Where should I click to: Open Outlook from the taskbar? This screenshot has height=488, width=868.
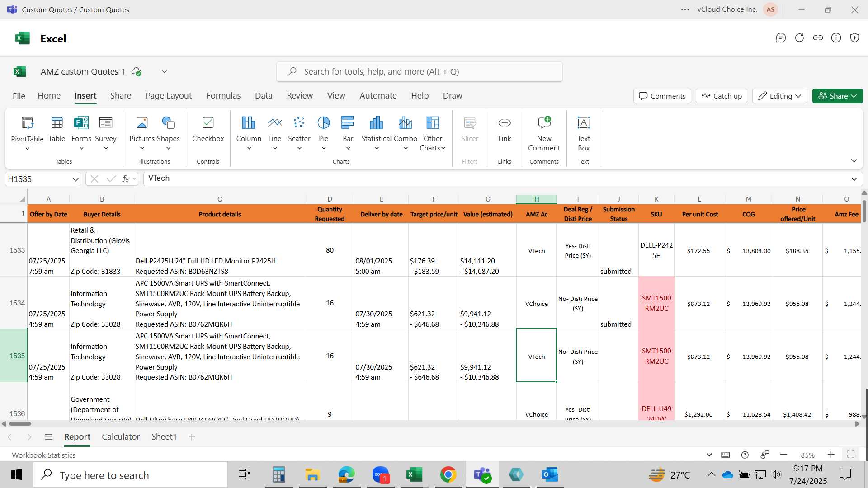[550, 475]
